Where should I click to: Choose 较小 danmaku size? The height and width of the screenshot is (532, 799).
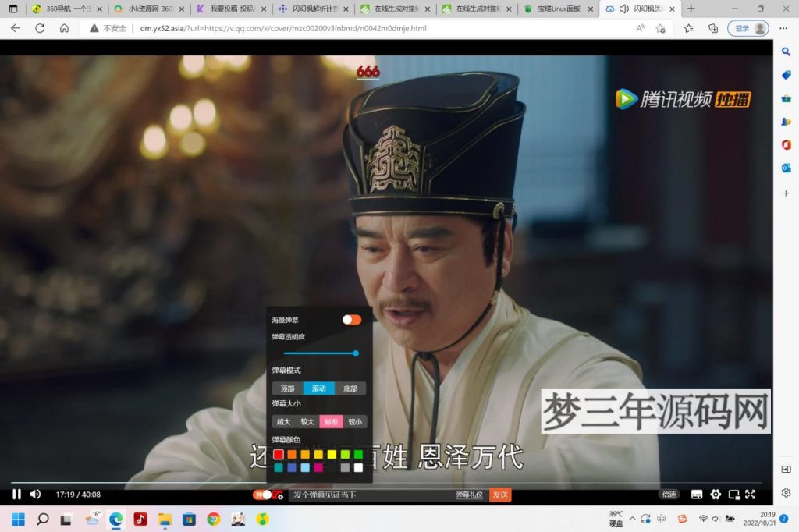[355, 422]
